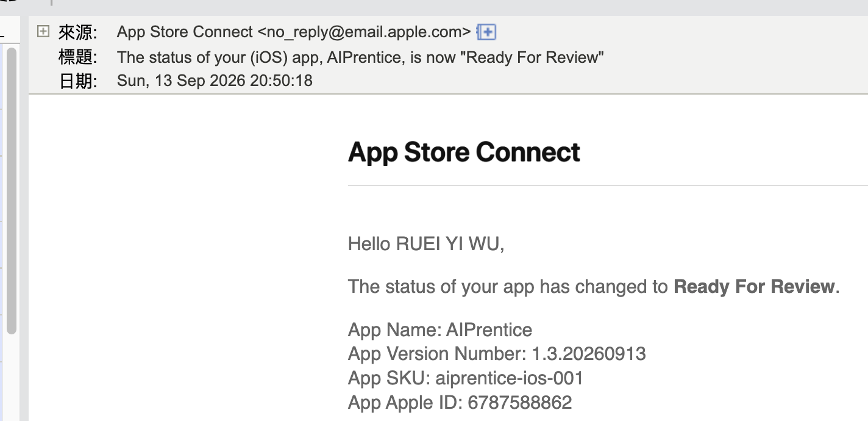Click App Apple ID 6787588862
868x421 pixels.
(460, 403)
